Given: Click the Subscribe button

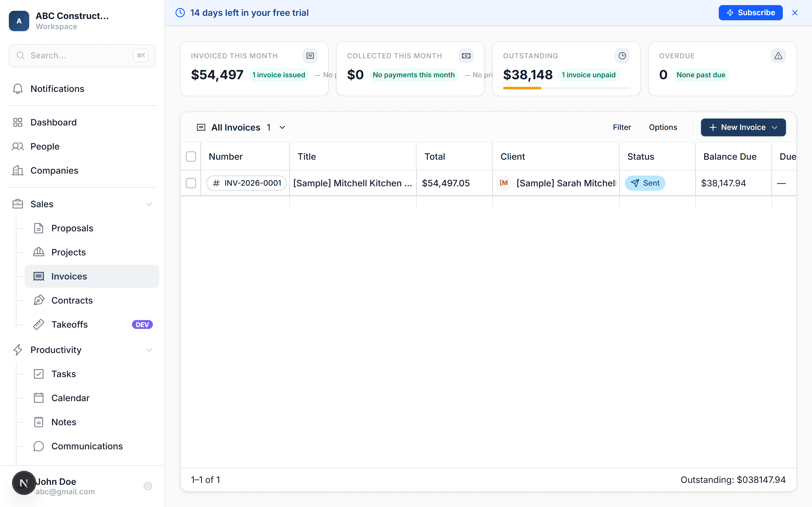Looking at the screenshot, I should tap(750, 13).
